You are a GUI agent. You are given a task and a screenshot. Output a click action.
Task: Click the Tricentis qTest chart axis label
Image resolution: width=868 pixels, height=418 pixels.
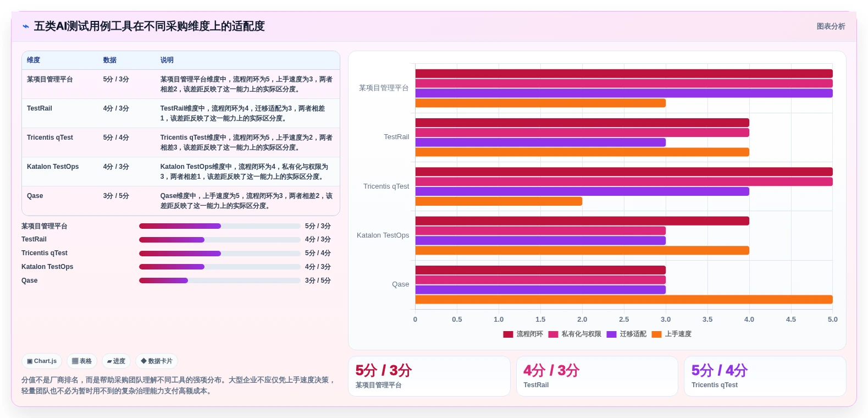[386, 186]
